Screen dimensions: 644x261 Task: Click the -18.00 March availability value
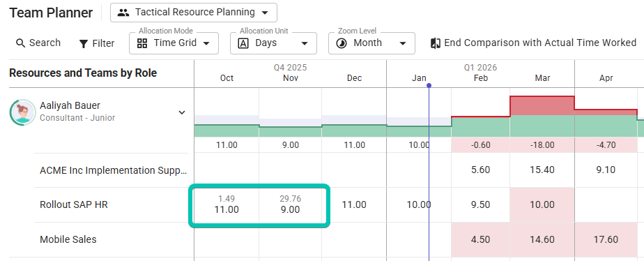(542, 145)
